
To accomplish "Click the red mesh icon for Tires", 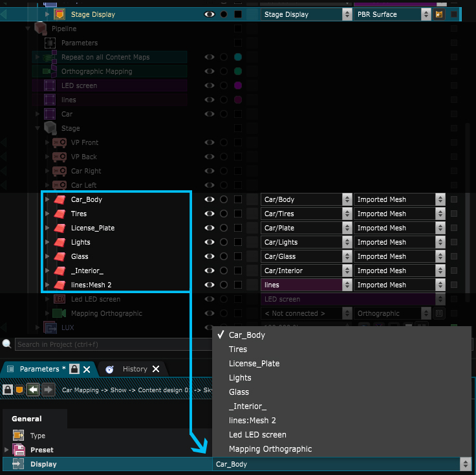I will pos(59,214).
